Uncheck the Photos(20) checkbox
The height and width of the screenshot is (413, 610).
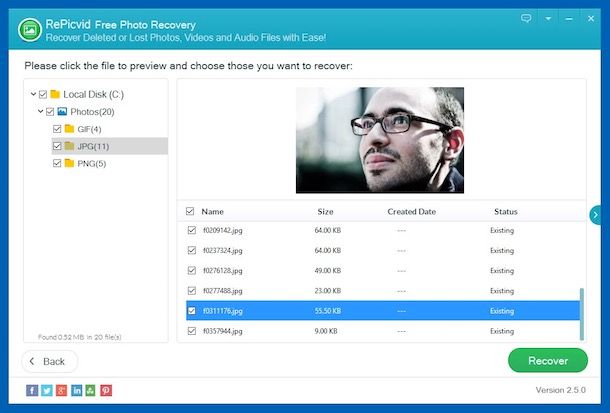click(50, 112)
